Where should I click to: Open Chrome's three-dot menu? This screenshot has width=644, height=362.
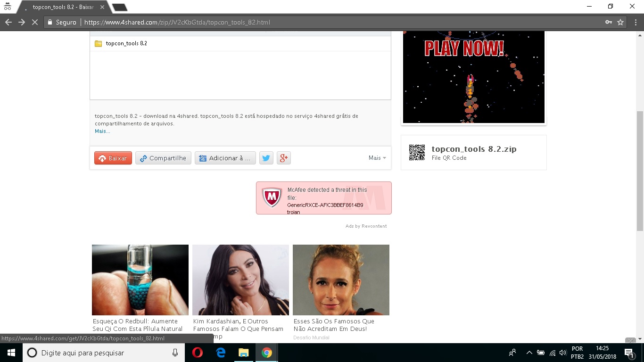[635, 22]
